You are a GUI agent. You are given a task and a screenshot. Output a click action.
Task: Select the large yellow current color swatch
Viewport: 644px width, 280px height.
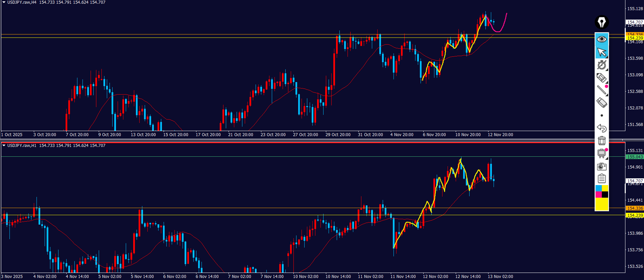[x=602, y=204]
